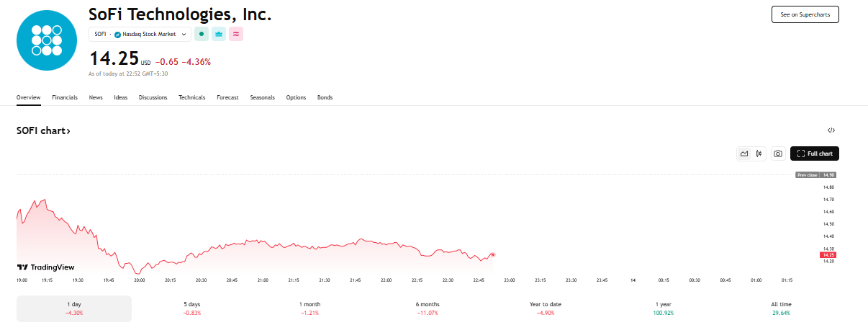This screenshot has width=868, height=325.
Task: Click the 14.50 price axis label
Action: (x=828, y=224)
